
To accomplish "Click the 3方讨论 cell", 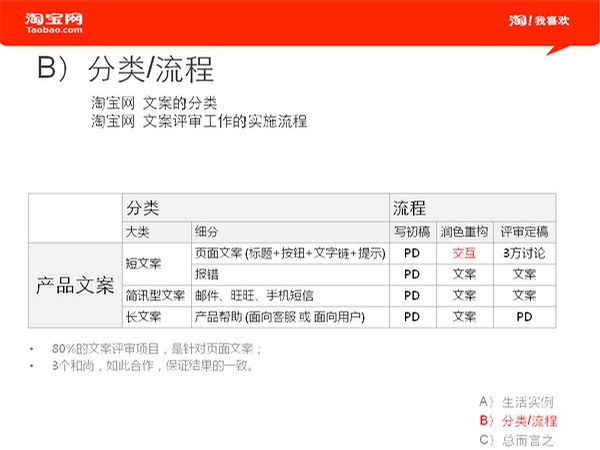I will 524,253.
